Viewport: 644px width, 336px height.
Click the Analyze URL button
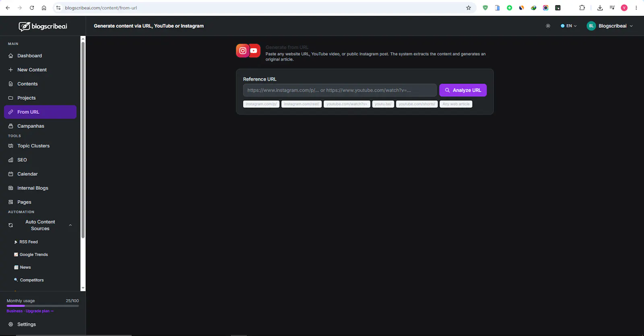pos(463,90)
